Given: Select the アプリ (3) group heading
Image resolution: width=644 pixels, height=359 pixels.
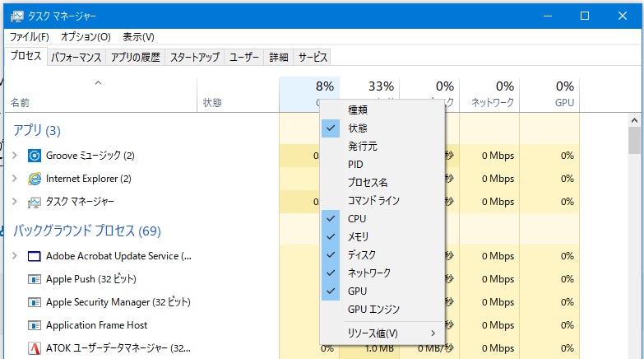Looking at the screenshot, I should pyautogui.click(x=37, y=130).
